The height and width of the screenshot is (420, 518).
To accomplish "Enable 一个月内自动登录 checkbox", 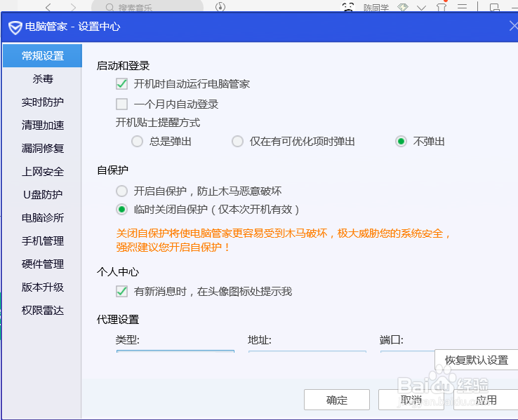I will 121,104.
